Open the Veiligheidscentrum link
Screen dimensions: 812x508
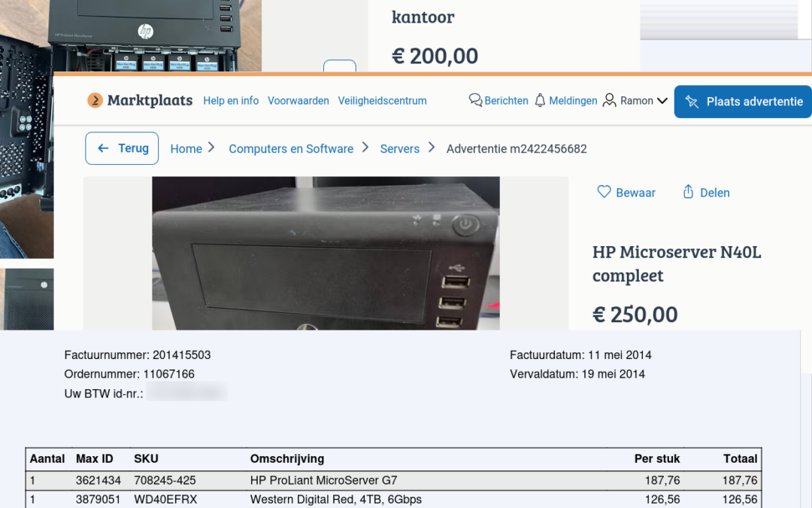point(383,101)
